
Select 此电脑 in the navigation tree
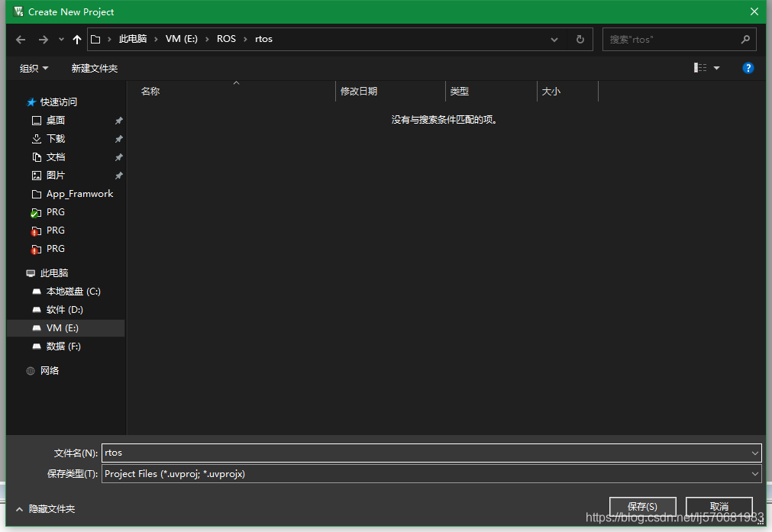pyautogui.click(x=54, y=273)
